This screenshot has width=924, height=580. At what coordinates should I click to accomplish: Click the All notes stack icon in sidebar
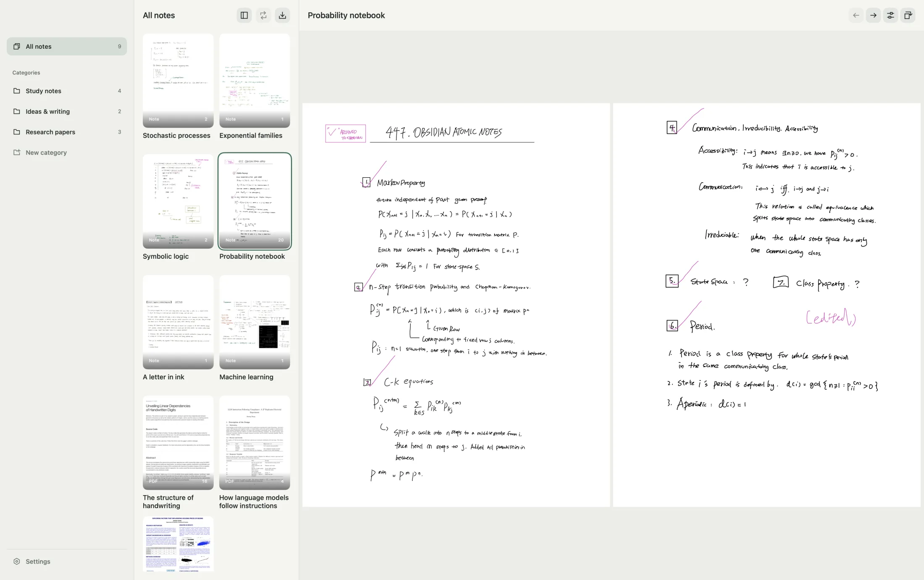click(x=17, y=47)
